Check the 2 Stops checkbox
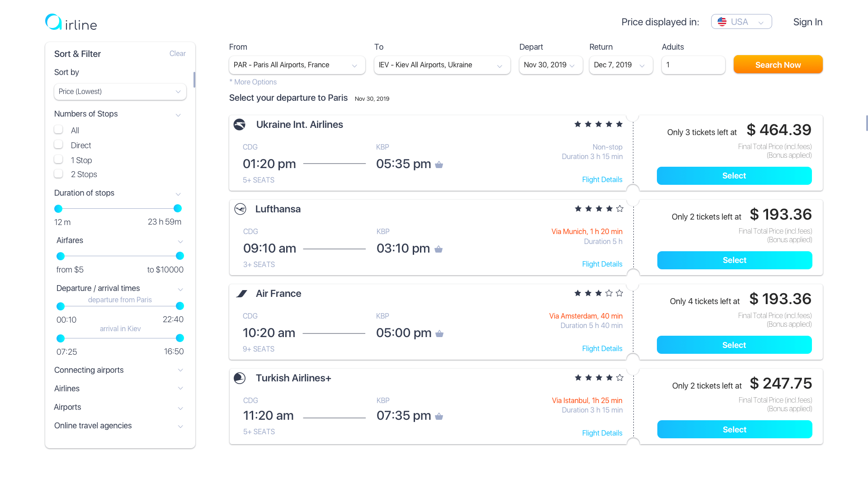This screenshot has height=488, width=868. (58, 174)
